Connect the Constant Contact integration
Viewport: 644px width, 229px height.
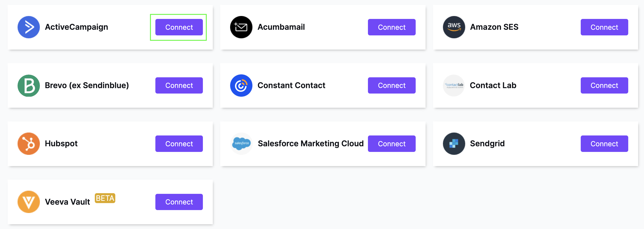(392, 85)
